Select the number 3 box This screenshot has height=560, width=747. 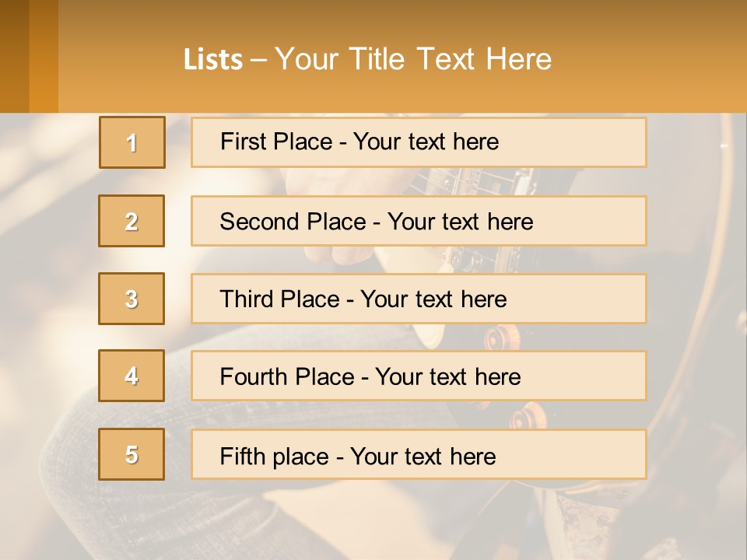point(132,299)
